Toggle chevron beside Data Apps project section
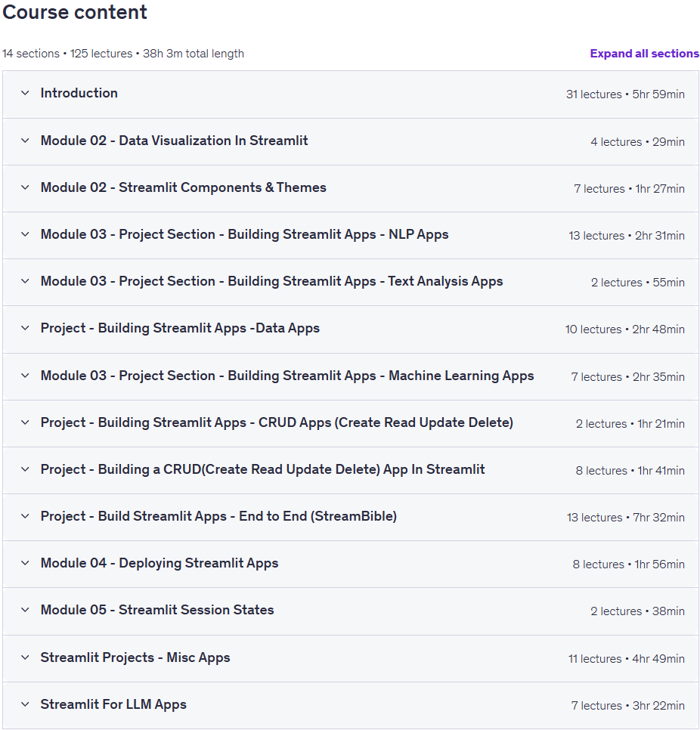Viewport: 700px width, 730px height. pos(25,328)
